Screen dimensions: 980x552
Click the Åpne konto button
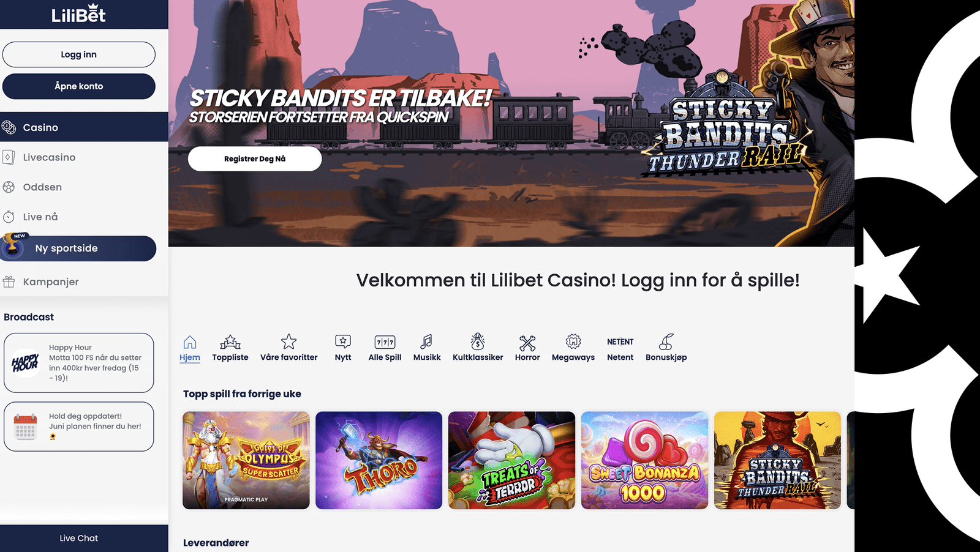tap(79, 86)
